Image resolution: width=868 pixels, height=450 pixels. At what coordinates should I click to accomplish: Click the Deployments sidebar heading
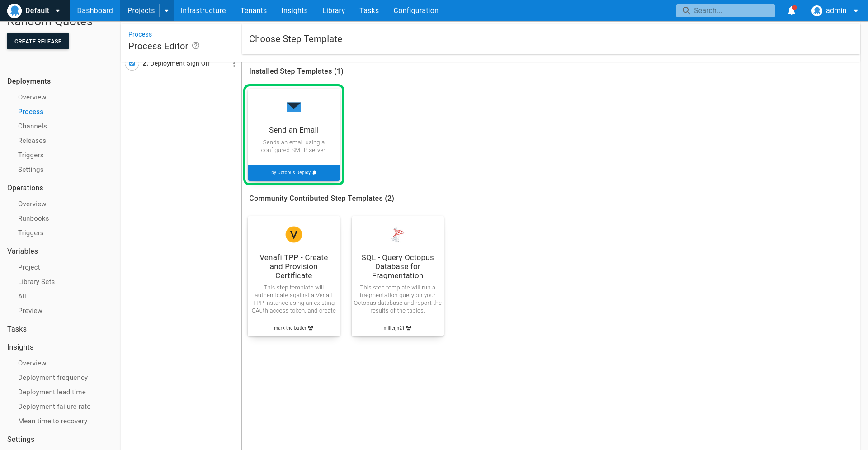tap(29, 81)
